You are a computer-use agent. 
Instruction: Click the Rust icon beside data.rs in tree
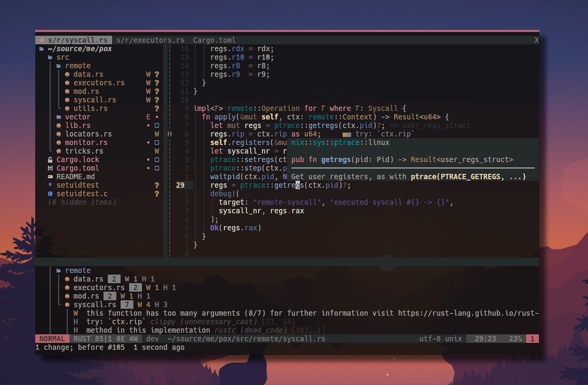pos(67,74)
